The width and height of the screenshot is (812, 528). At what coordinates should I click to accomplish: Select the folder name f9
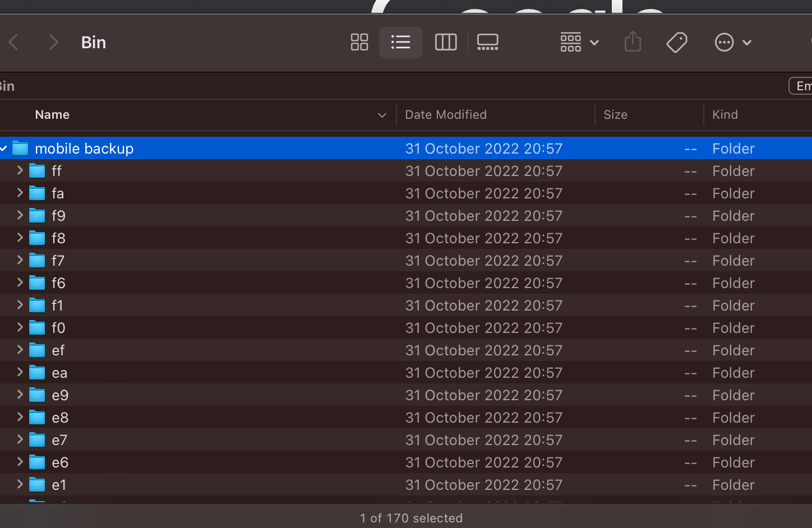58,216
